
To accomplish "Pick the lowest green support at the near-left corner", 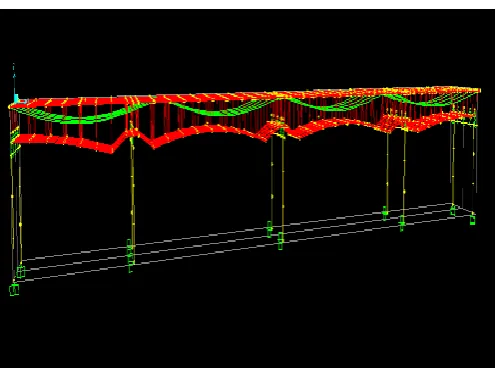I will click(x=14, y=289).
